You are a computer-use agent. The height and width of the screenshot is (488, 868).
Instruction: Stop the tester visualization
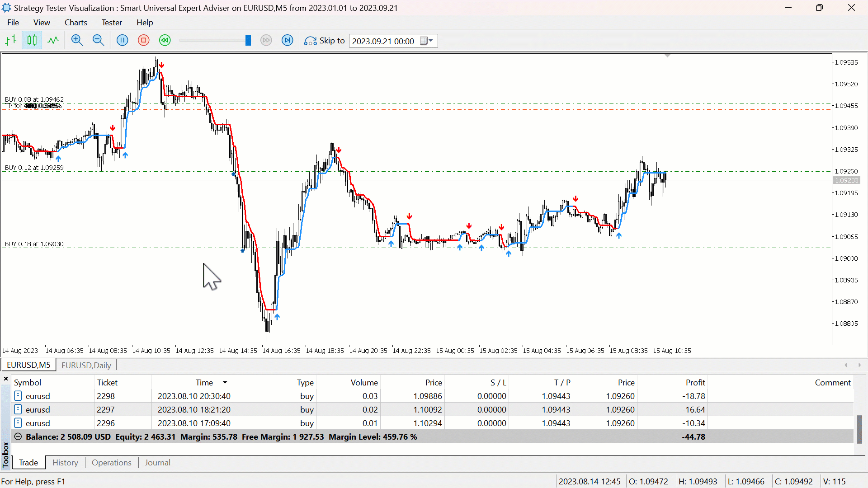[144, 41]
